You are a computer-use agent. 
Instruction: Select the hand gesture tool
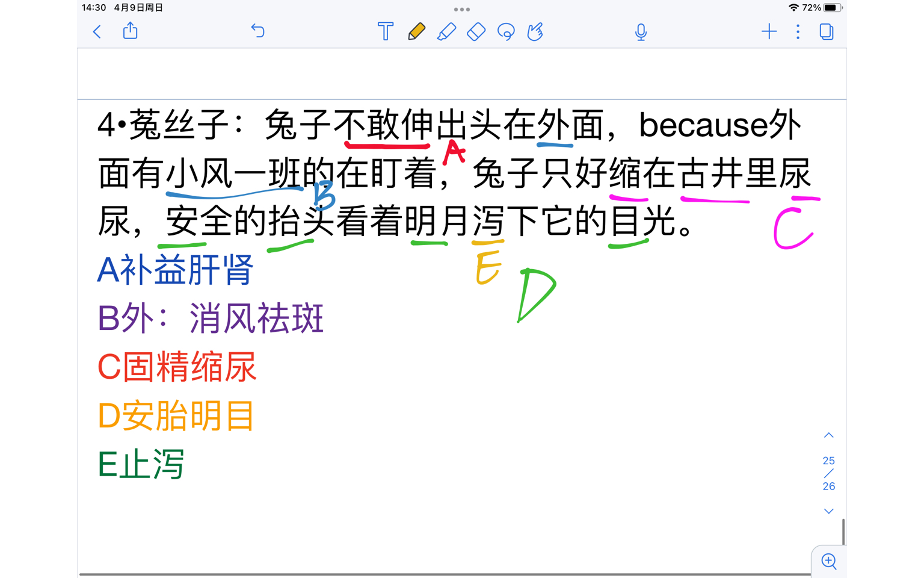coord(535,31)
